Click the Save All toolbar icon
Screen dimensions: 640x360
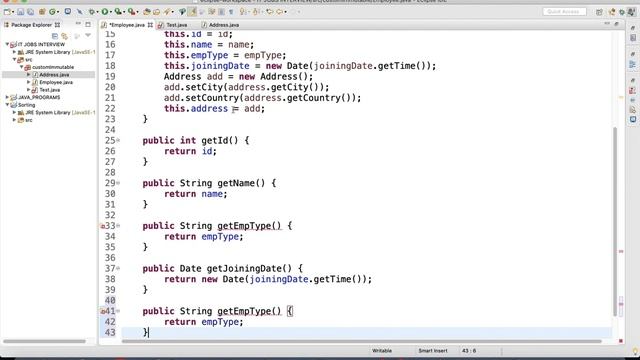[31, 12]
